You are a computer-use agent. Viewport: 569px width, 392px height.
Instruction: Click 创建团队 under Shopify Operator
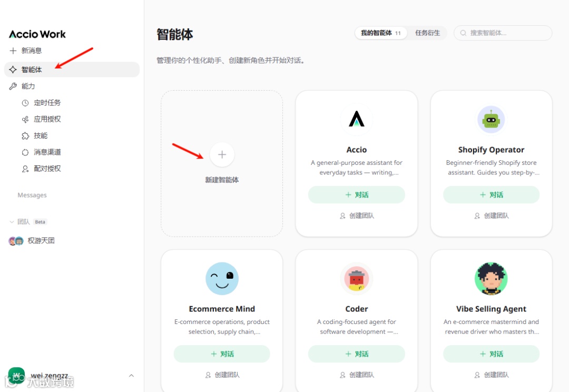(492, 216)
